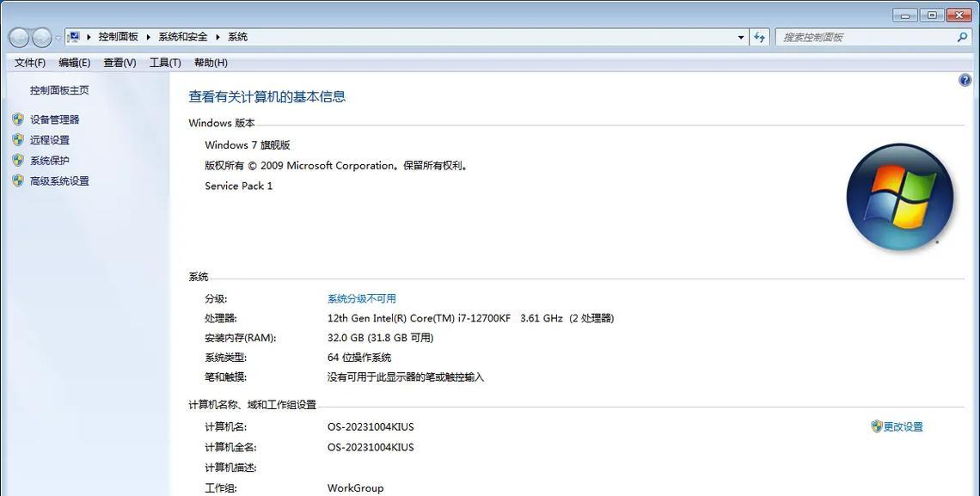This screenshot has height=496, width=980.
Task: Open the 帮助(H) menu
Action: point(211,63)
